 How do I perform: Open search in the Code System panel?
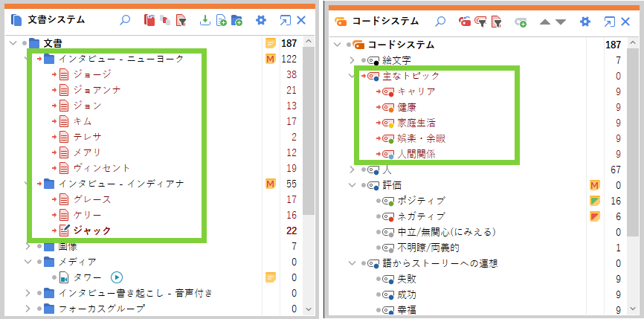[440, 22]
